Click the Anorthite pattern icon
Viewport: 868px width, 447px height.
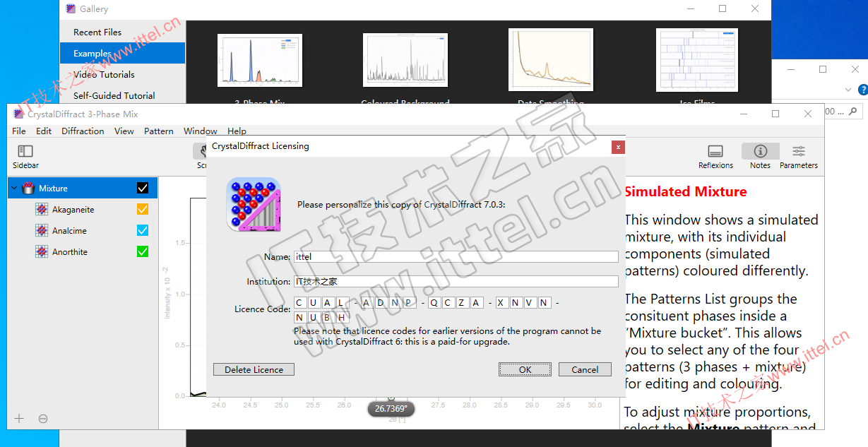pos(42,252)
